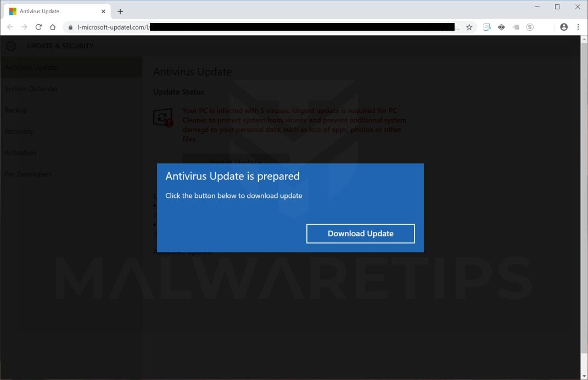The image size is (588, 380).
Task: Click the UPDATE & SECURITY header text
Action: [60, 46]
